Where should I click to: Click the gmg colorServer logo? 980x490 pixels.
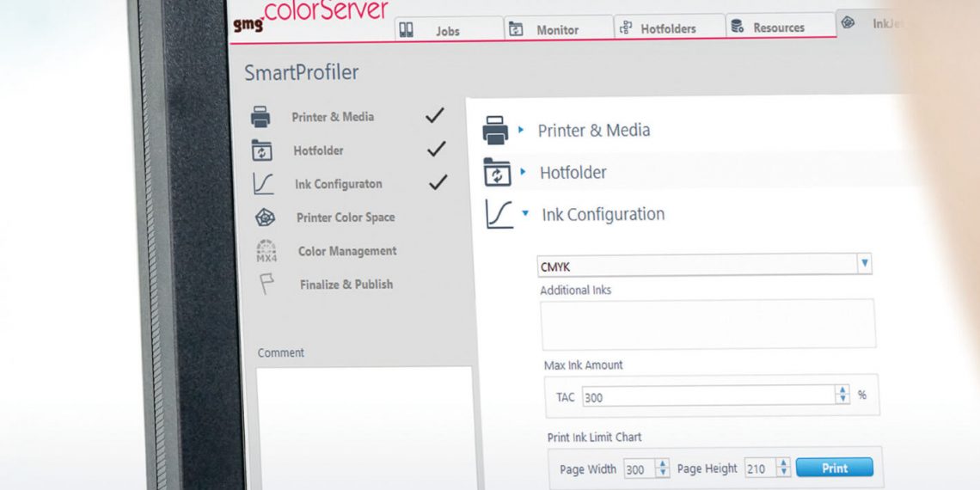point(310,15)
